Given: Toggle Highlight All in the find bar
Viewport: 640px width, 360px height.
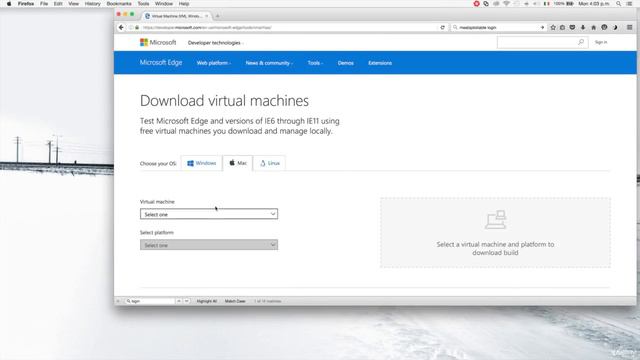Looking at the screenshot, I should tap(207, 301).
